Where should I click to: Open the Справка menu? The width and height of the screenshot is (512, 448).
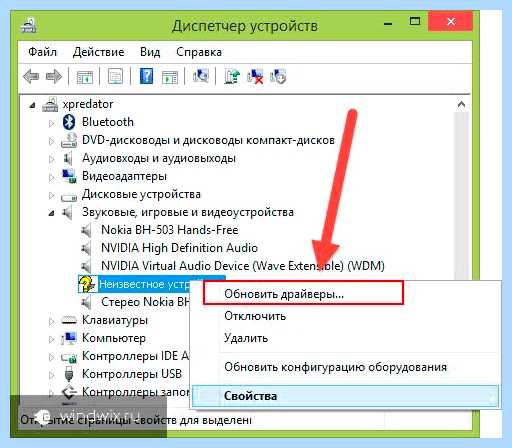pyautogui.click(x=199, y=52)
